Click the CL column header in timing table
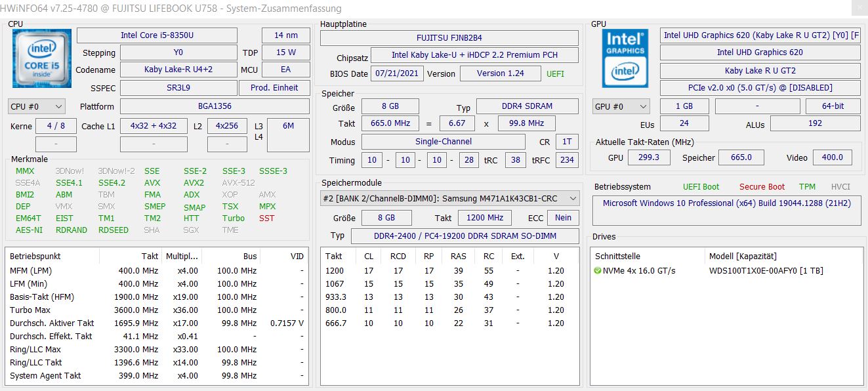 369,257
